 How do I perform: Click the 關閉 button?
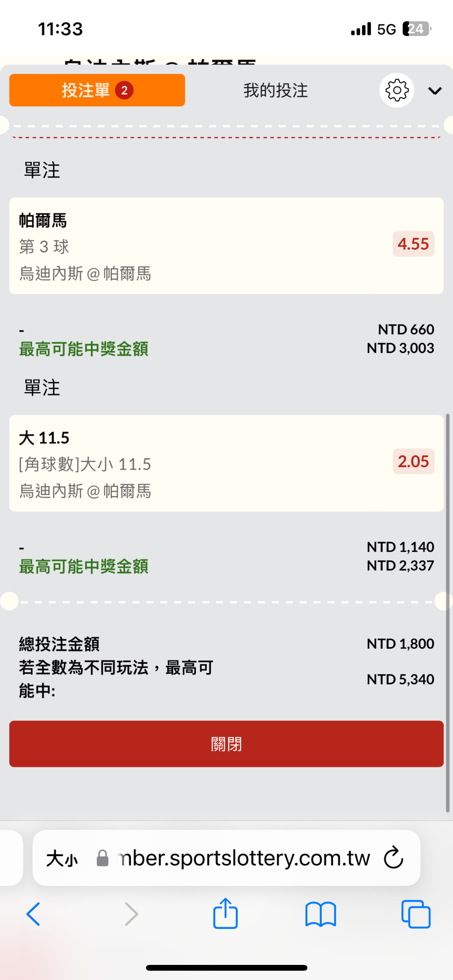pyautogui.click(x=226, y=744)
